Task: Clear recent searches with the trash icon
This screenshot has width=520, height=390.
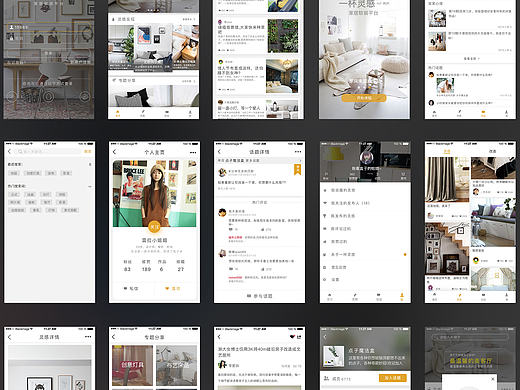Action: pos(90,164)
